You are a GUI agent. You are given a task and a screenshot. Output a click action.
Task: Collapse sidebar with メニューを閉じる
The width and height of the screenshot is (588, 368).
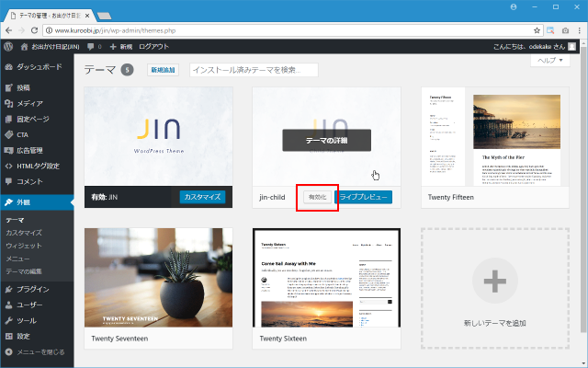(x=37, y=352)
